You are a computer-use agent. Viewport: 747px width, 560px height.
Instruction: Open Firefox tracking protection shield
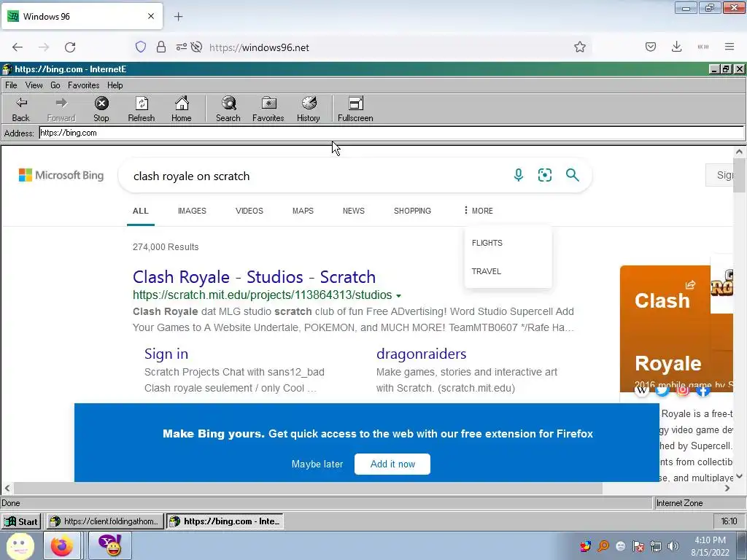[141, 47]
